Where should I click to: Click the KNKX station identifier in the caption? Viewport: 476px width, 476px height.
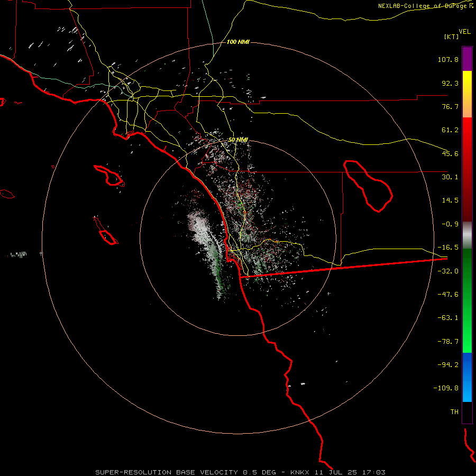[x=300, y=472]
